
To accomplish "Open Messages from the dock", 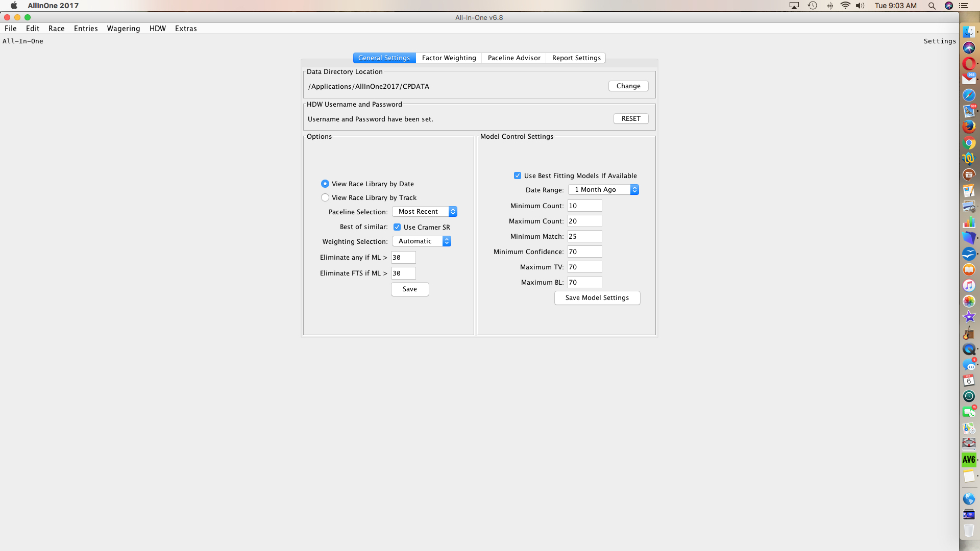I will 969,365.
